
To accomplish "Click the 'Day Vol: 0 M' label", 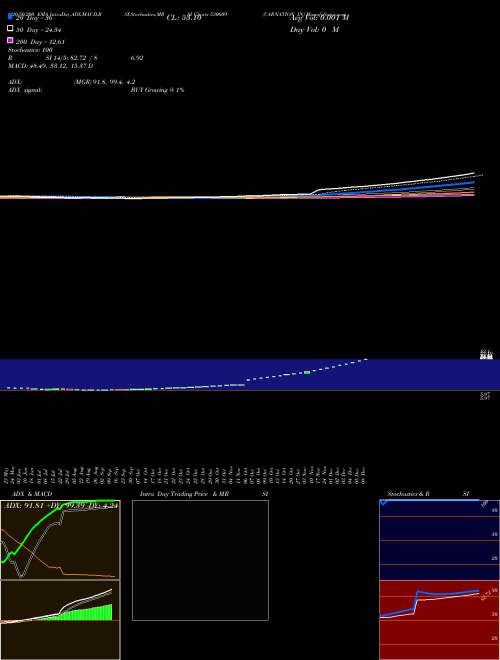I will tap(314, 29).
